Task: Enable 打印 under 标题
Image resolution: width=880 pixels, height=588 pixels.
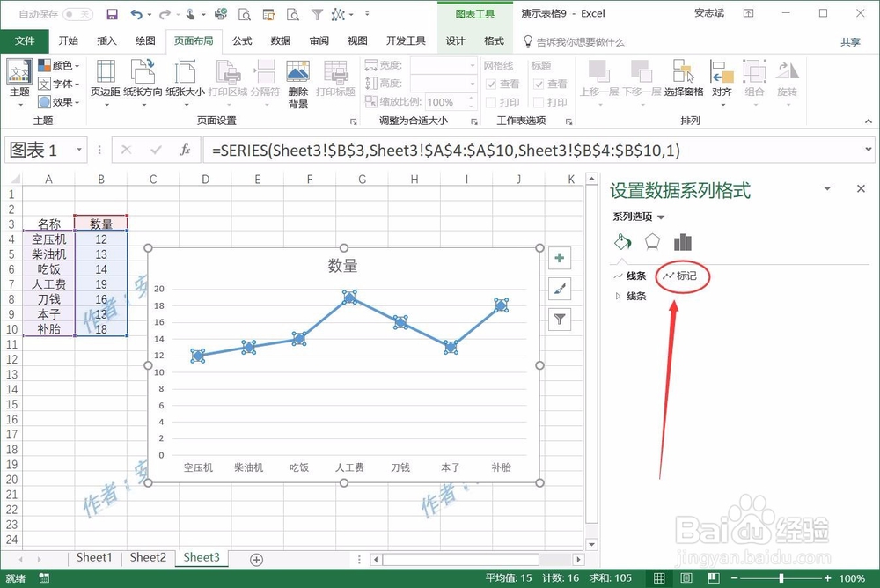Action: click(538, 101)
